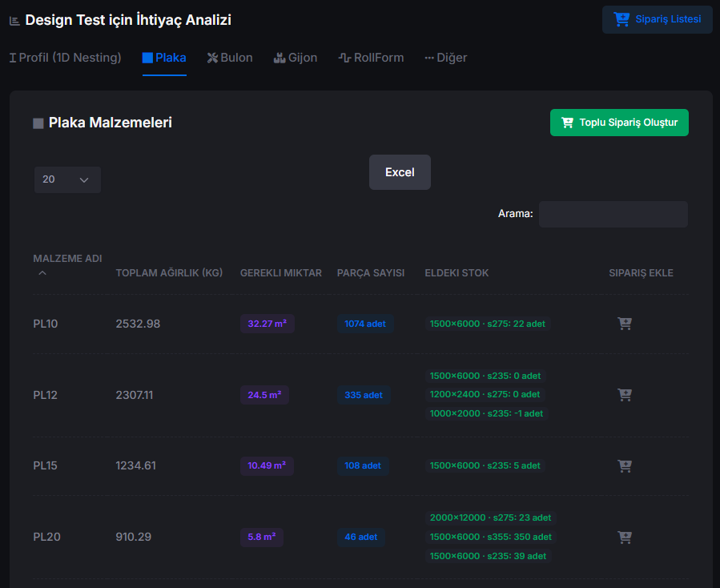Add PL12 to order via cart icon
Viewport: 720px width, 588px height.
pyautogui.click(x=625, y=395)
